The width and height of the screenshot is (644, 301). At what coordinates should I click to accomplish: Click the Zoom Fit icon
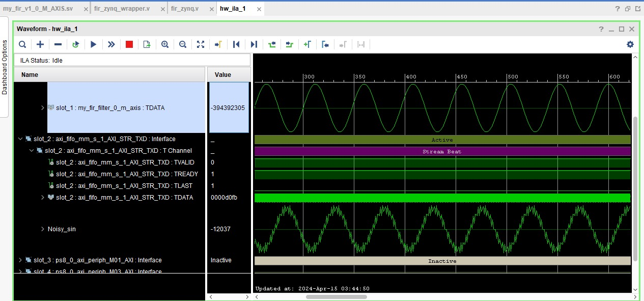[x=201, y=44]
